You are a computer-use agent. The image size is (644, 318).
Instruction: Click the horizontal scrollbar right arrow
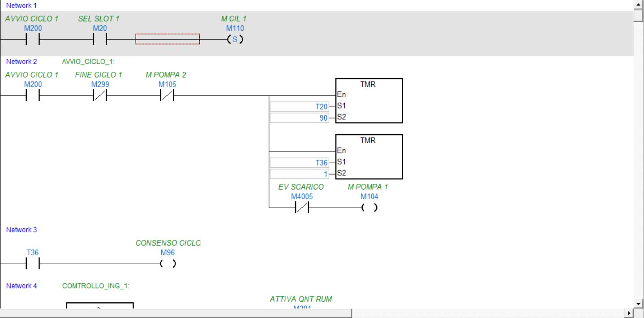630,314
